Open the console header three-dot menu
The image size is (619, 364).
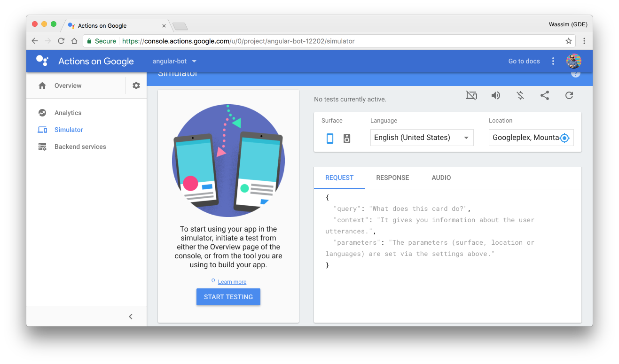(x=553, y=61)
